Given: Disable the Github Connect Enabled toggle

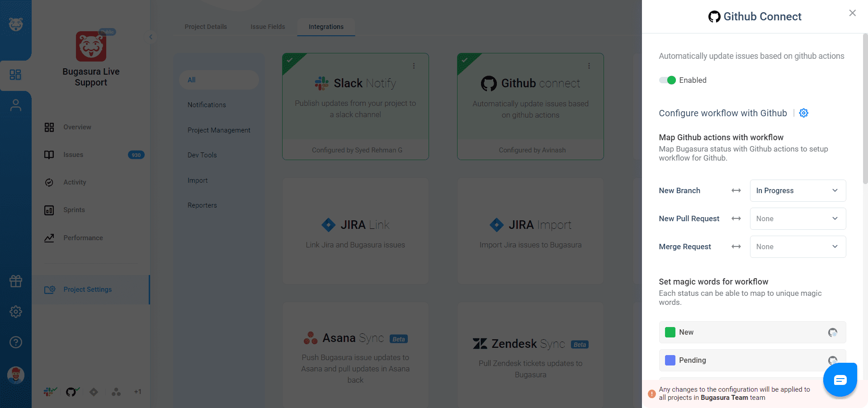Looking at the screenshot, I should [667, 80].
